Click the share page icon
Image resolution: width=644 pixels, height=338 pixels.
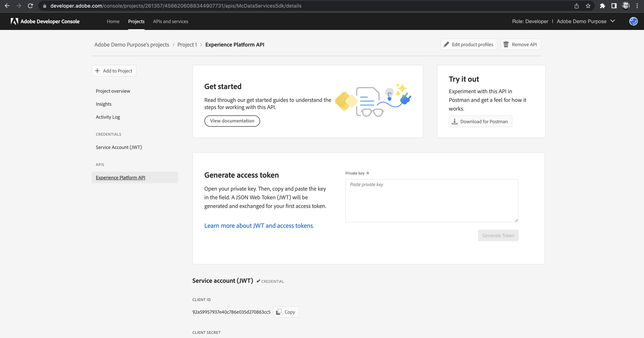(576, 6)
